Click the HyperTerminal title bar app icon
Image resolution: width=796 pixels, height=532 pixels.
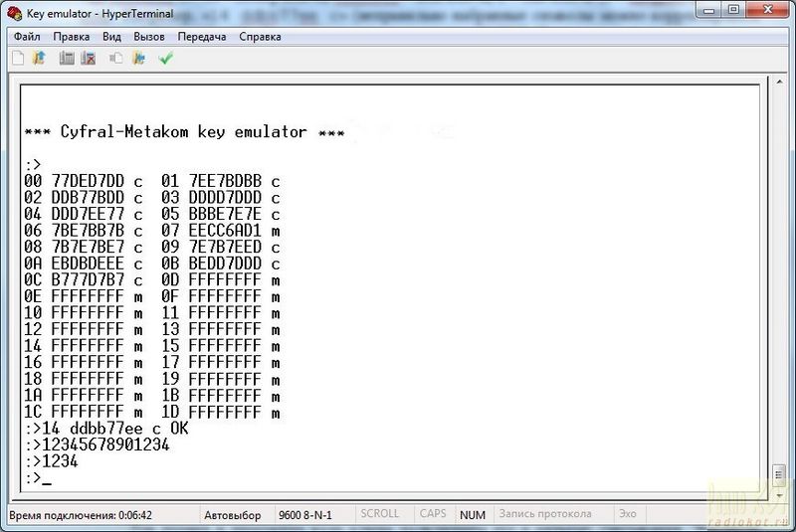coord(15,14)
